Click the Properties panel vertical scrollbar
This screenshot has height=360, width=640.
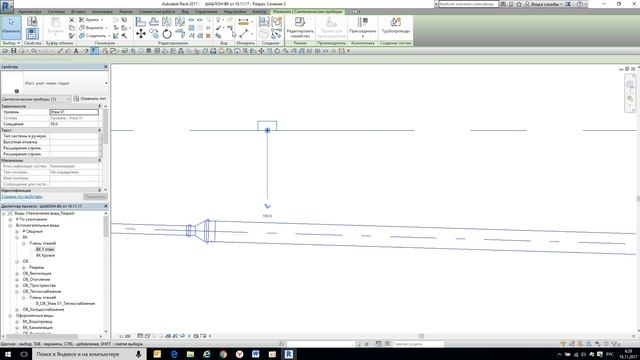(106, 127)
